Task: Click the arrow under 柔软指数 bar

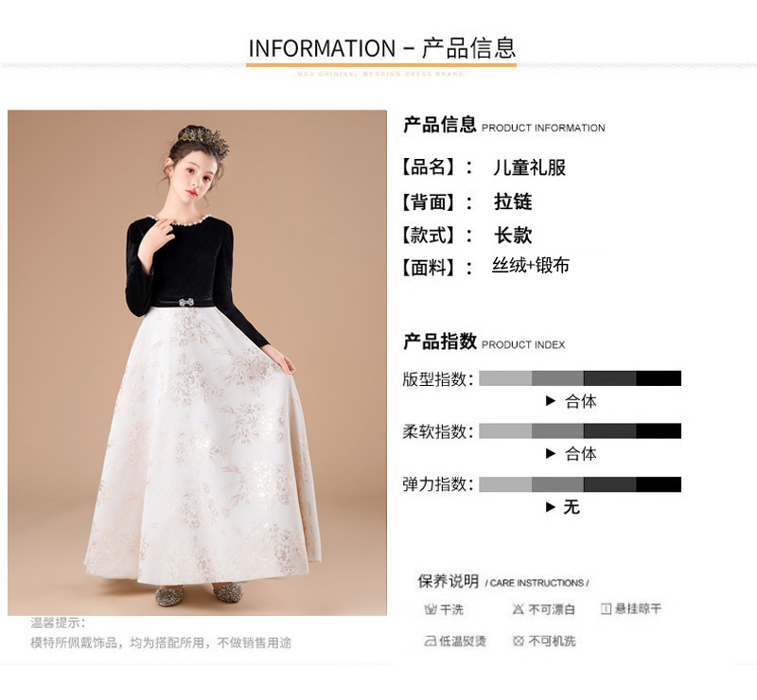Action: click(551, 453)
